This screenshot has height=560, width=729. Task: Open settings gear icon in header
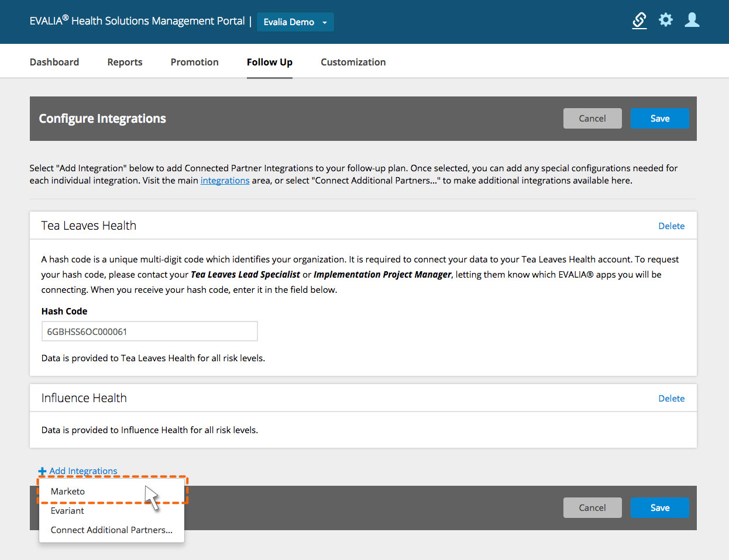pyautogui.click(x=666, y=20)
